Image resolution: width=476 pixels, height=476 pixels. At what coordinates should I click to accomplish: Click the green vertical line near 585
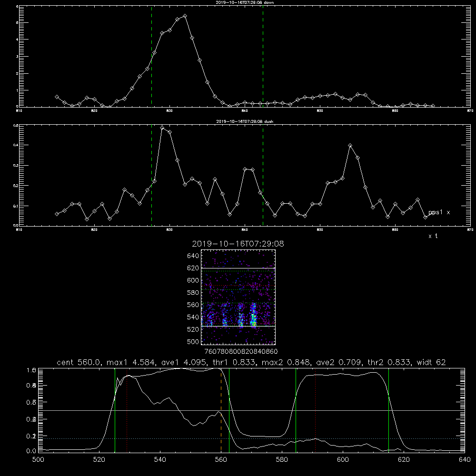(296, 410)
